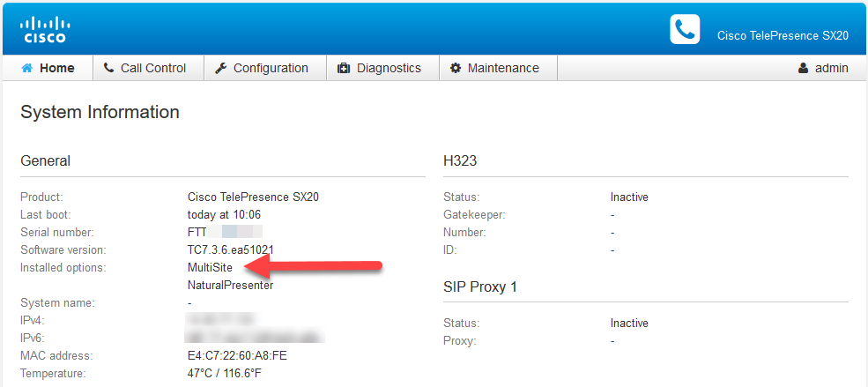868x387 pixels.
Task: Select the MAC address E4:C7:22:60:A8:FE
Action: [237, 355]
